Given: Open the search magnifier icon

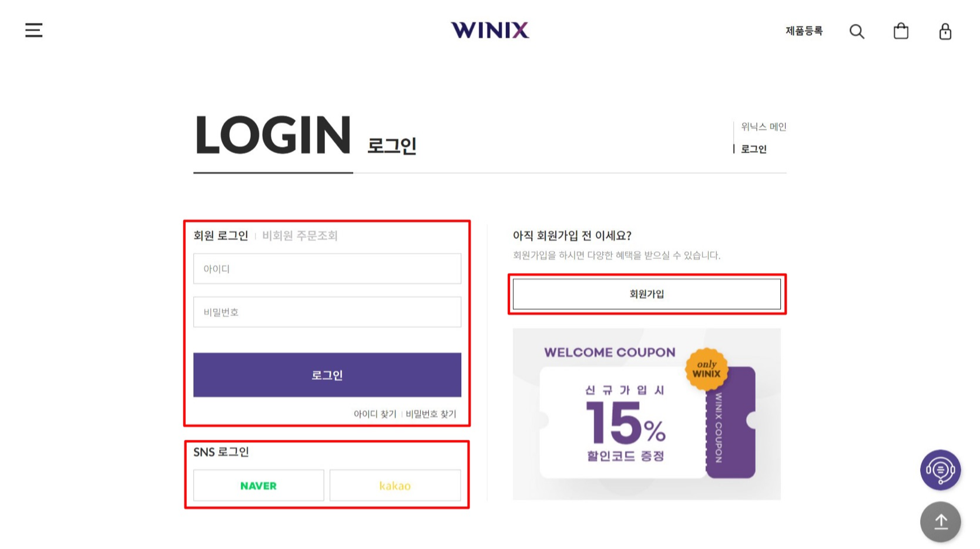Looking at the screenshot, I should coord(857,31).
